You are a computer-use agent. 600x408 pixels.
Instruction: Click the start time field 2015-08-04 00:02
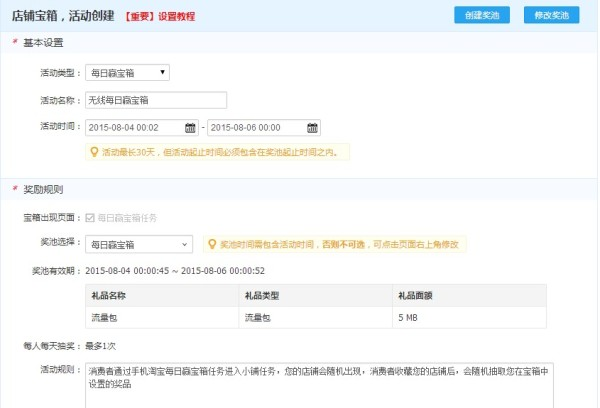[x=142, y=128]
